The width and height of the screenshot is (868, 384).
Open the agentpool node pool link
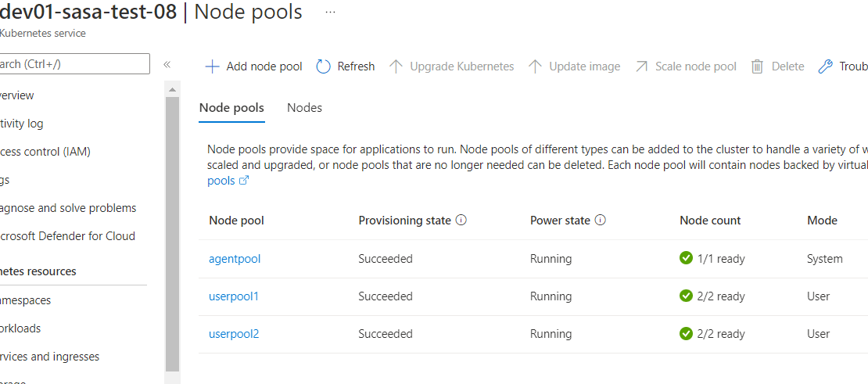(x=234, y=258)
